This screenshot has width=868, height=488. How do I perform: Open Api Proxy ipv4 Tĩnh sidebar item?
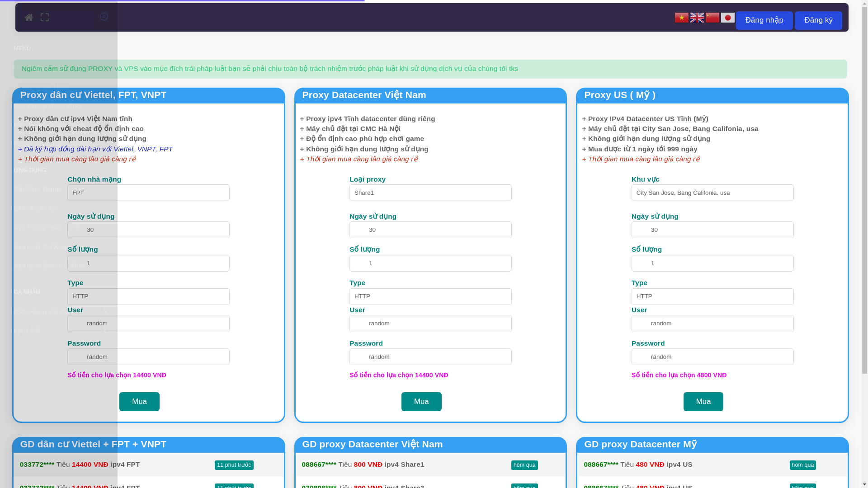[x=47, y=227]
